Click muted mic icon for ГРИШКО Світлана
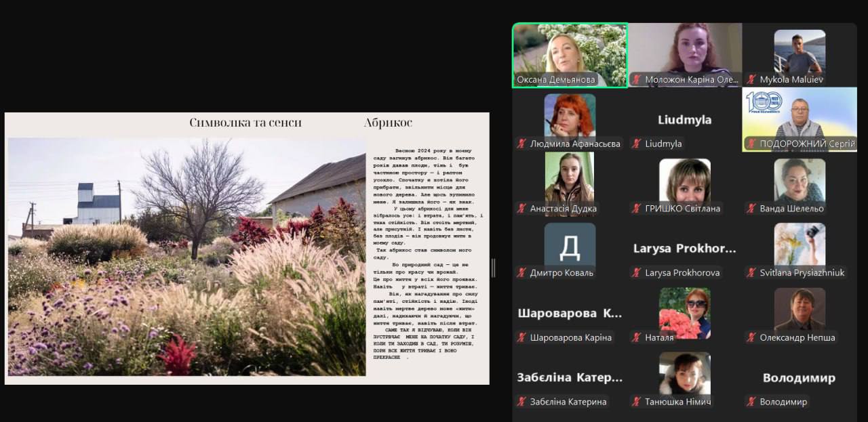The height and width of the screenshot is (422, 868). 637,209
